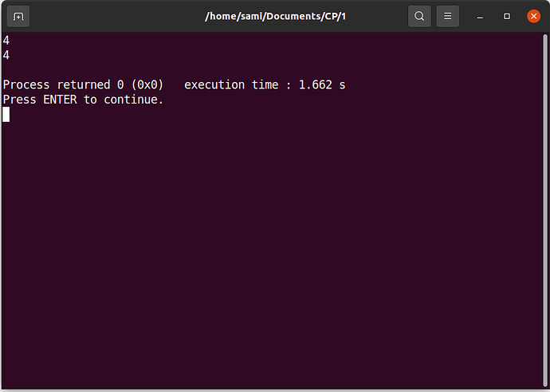
Task: Click the '1.662' time value
Action: (x=315, y=84)
